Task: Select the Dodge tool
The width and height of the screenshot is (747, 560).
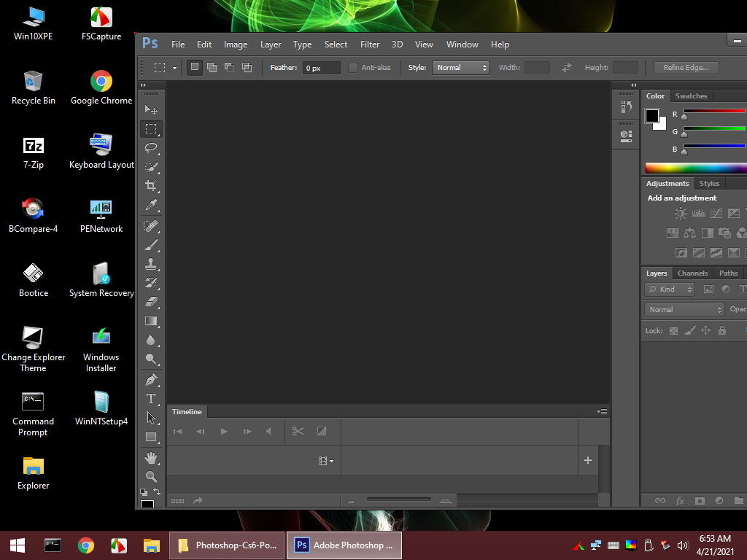Action: (x=151, y=359)
